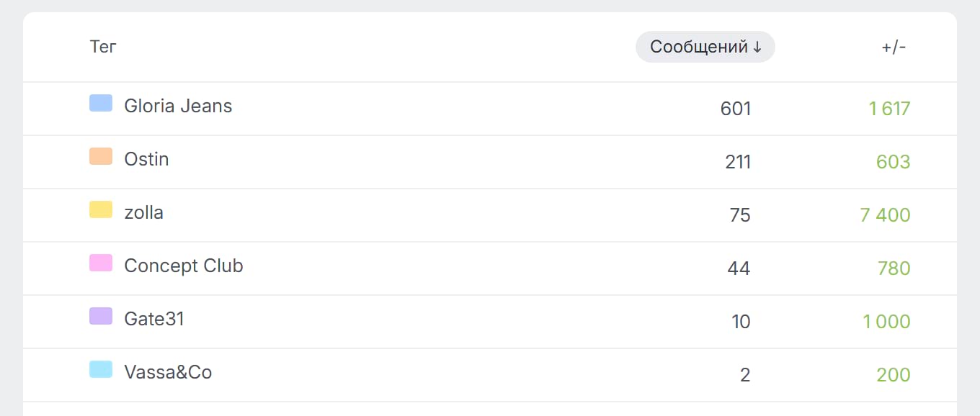Open the Ostin tag
Viewport: 980px width, 416px height.
[146, 159]
